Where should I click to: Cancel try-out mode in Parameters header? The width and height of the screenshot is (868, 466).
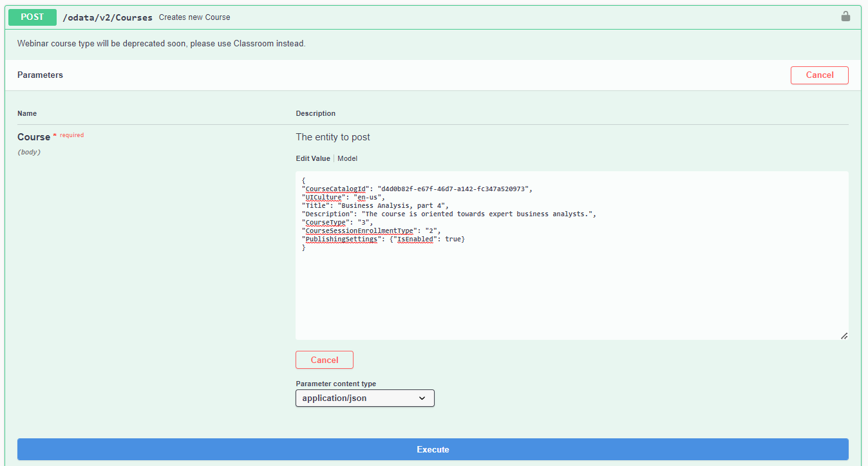pos(819,75)
